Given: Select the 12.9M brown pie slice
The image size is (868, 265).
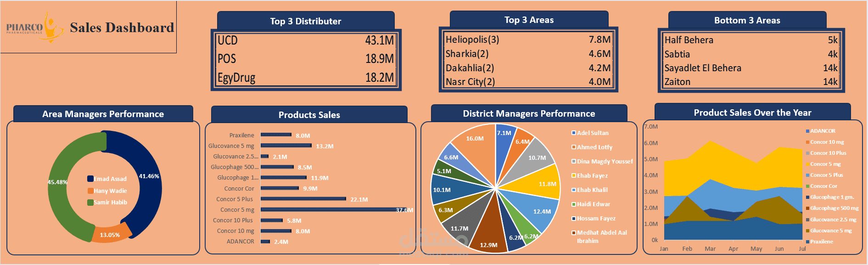Looking at the screenshot, I should coord(490,230).
